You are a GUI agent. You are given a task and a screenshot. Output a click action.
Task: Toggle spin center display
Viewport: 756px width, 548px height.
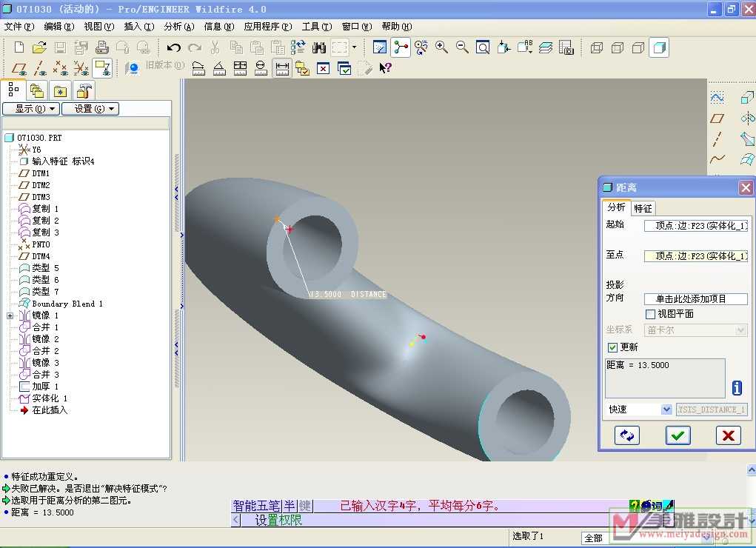click(x=401, y=47)
